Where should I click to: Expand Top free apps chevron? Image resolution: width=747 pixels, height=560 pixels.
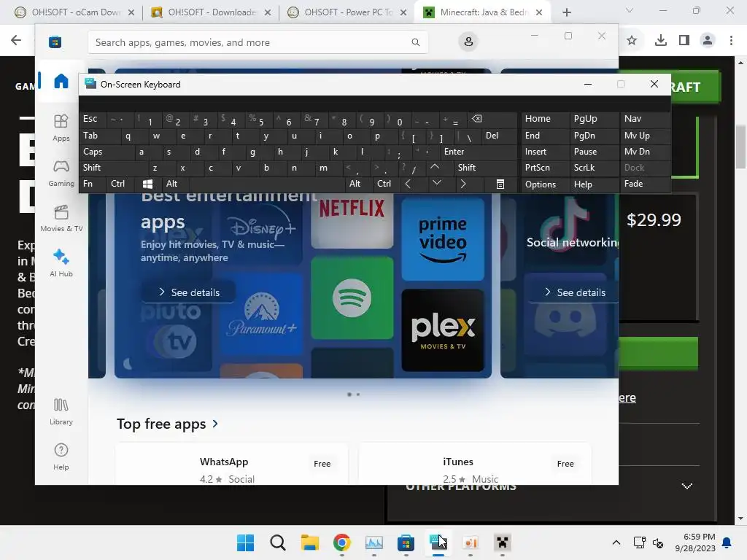tap(215, 424)
